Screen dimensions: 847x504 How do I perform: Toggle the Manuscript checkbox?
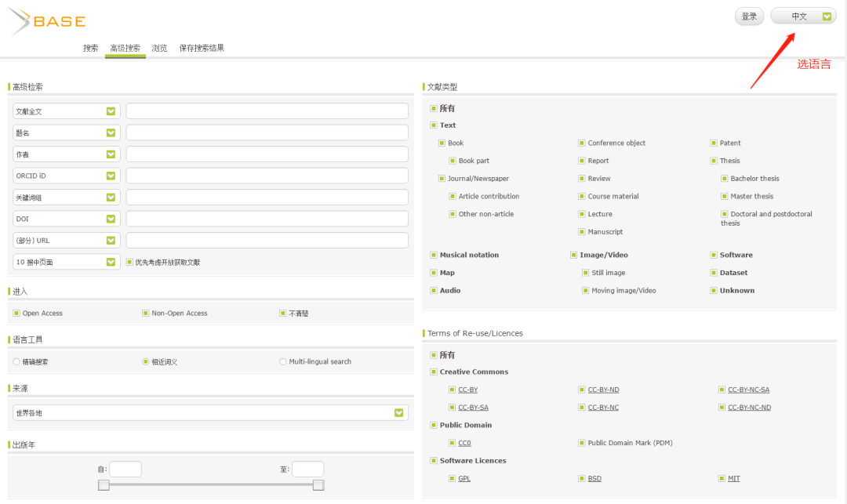[x=582, y=232]
